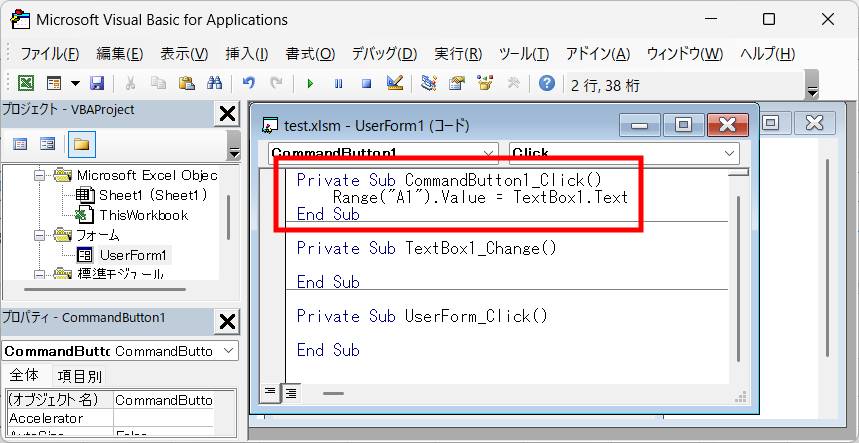Open the properties object selector dropdown
859x443 pixels.
(229, 351)
